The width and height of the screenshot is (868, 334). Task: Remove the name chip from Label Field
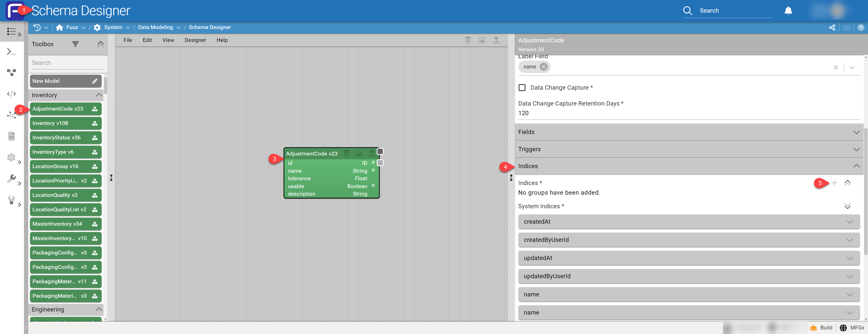(x=543, y=67)
